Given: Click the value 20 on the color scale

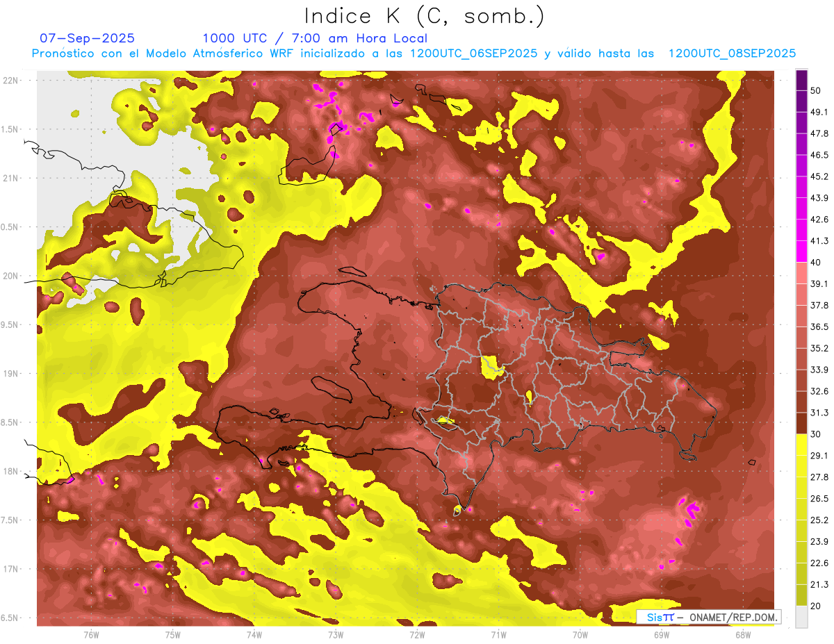Looking at the screenshot, I should (x=816, y=606).
